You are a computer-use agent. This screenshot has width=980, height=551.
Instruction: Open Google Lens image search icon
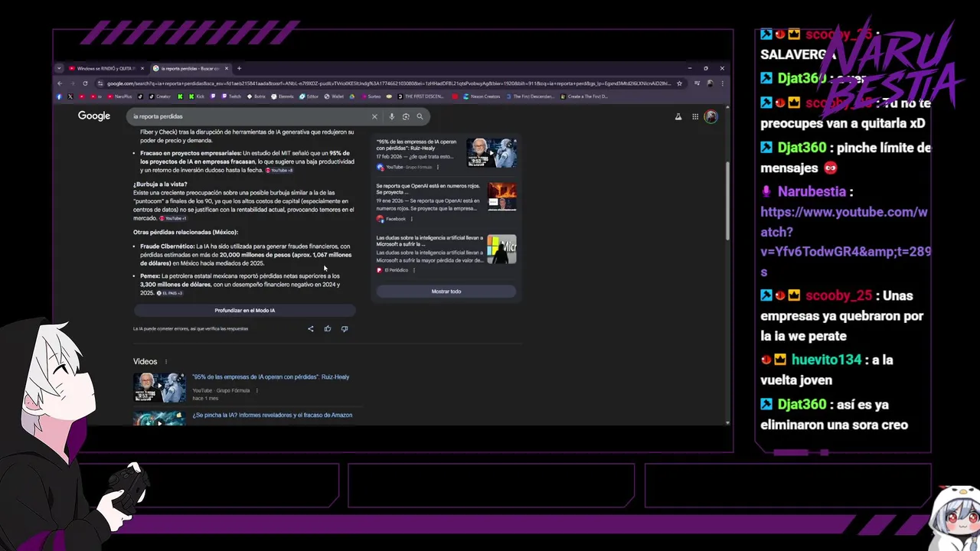click(x=406, y=116)
